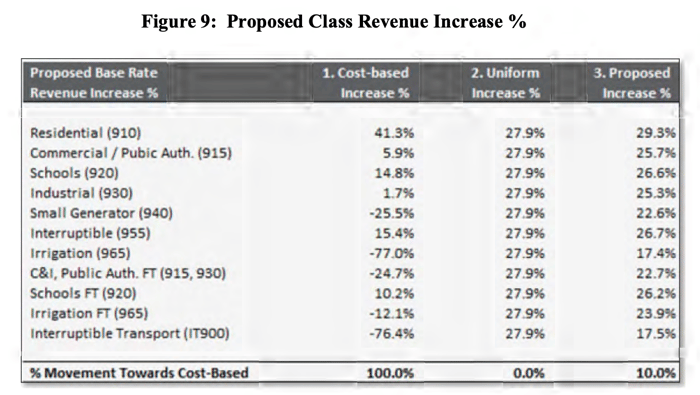
Task: Click the 22.6% proposed increase value
Action: point(656,213)
